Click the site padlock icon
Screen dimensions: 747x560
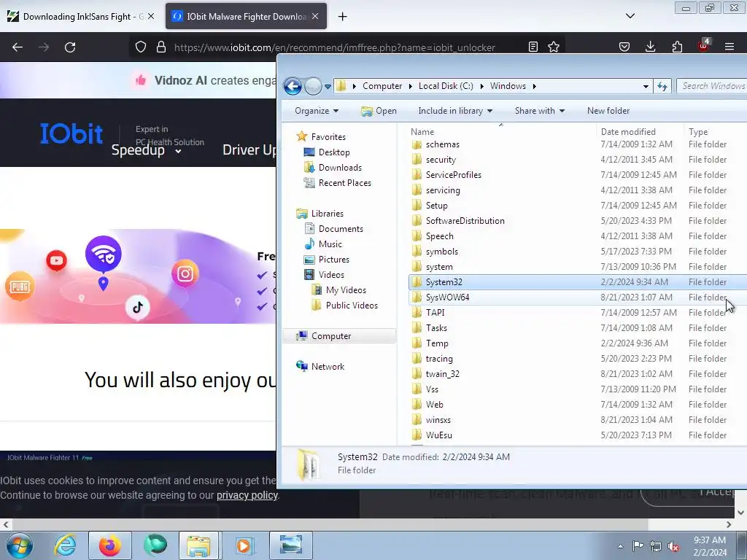161,47
